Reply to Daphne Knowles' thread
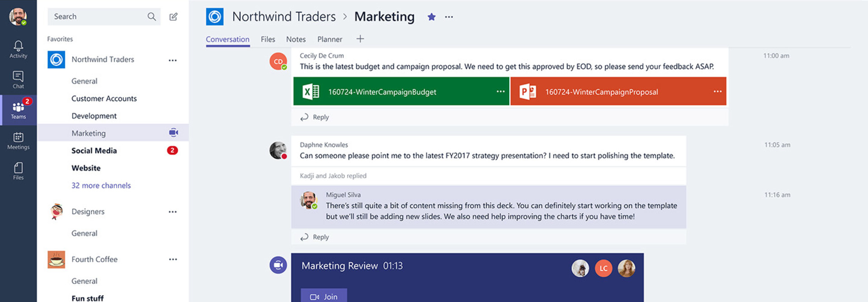This screenshot has height=302, width=868. [315, 237]
